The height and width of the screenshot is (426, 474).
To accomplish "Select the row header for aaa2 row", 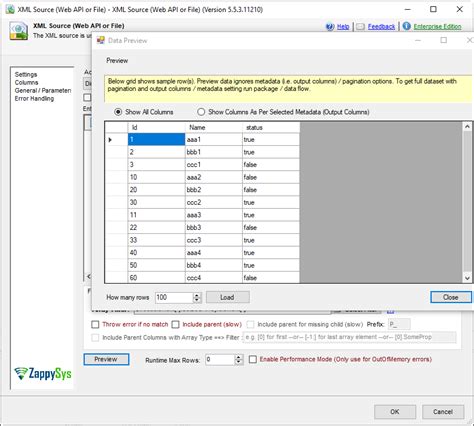I will 116,177.
